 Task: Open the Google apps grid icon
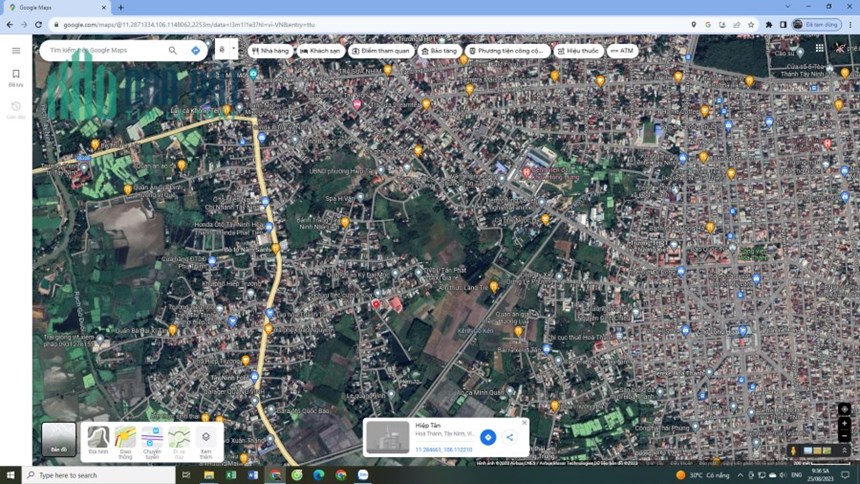(819, 48)
